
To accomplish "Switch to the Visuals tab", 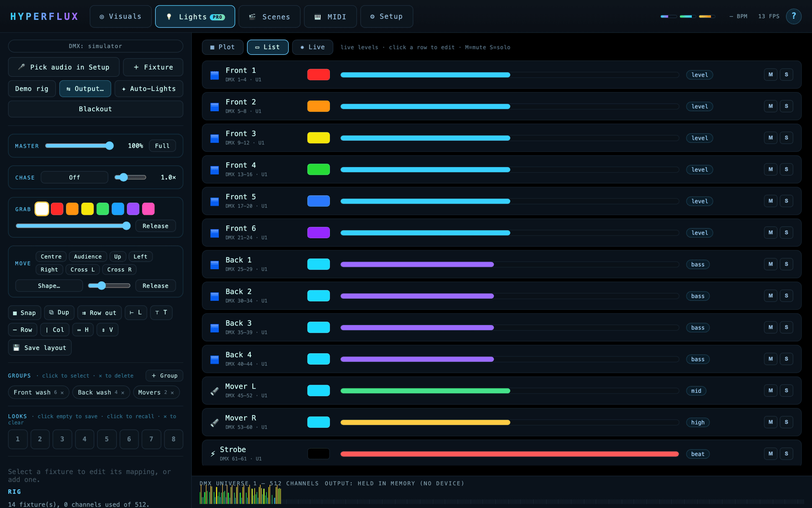I will pos(120,16).
